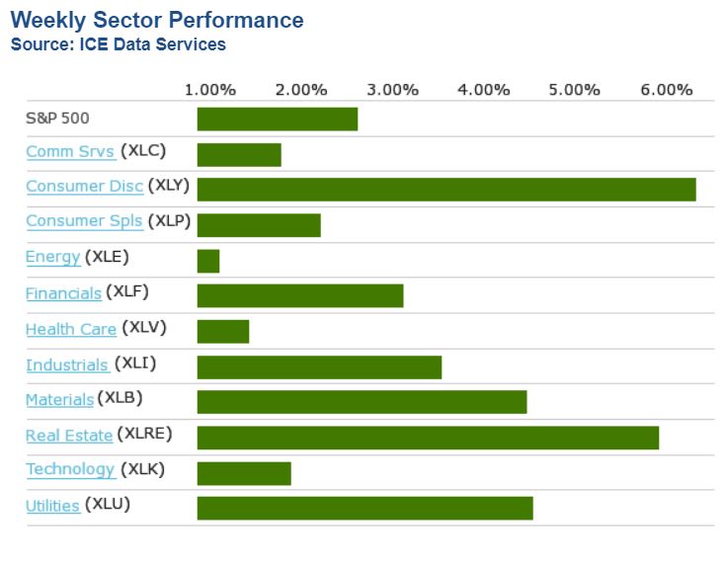This screenshot has height=565, width=728.
Task: Open the Health Care sector link
Action: pyautogui.click(x=71, y=329)
